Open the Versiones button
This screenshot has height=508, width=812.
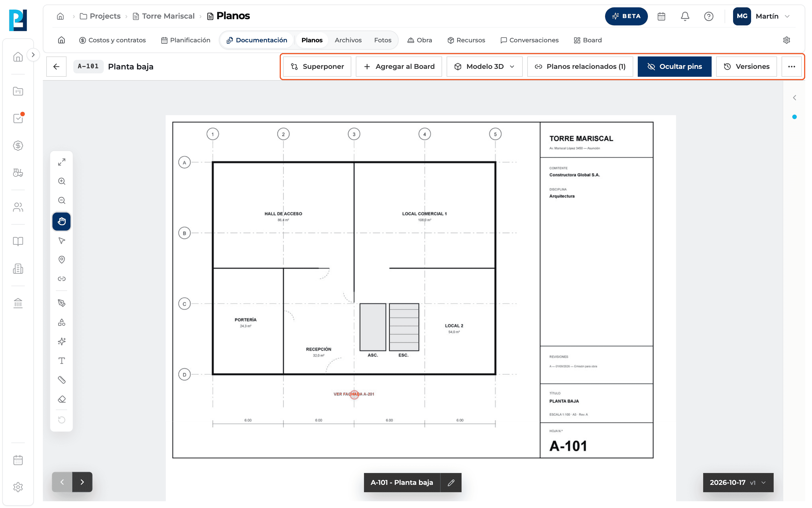[x=747, y=67]
